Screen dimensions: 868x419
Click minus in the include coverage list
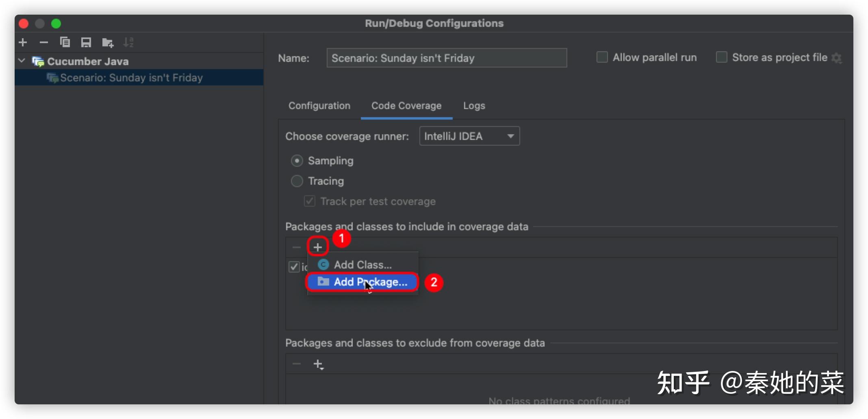pyautogui.click(x=297, y=247)
